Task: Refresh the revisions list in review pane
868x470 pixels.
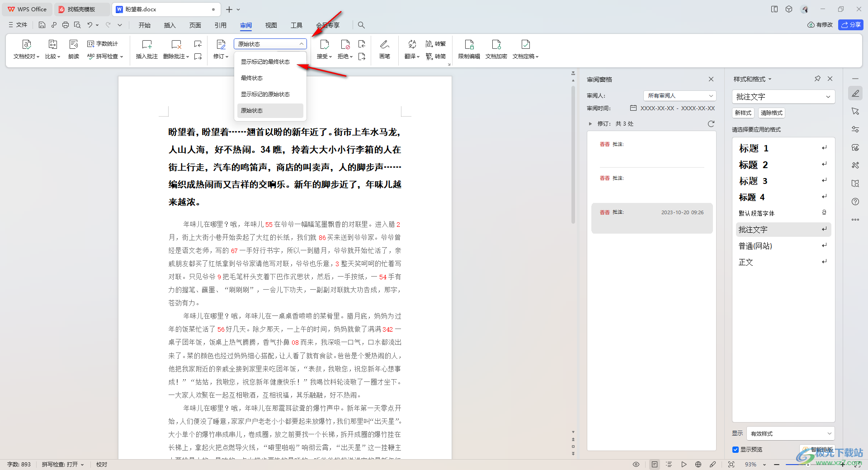Action: pyautogui.click(x=711, y=124)
